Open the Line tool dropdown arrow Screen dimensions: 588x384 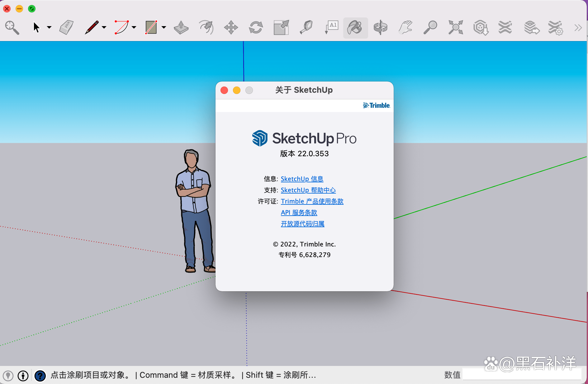pyautogui.click(x=104, y=27)
